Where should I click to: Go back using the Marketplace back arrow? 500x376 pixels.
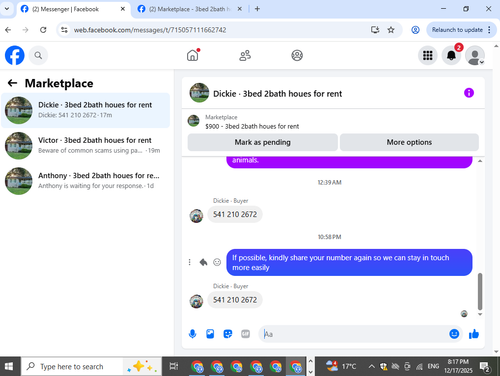pos(12,83)
